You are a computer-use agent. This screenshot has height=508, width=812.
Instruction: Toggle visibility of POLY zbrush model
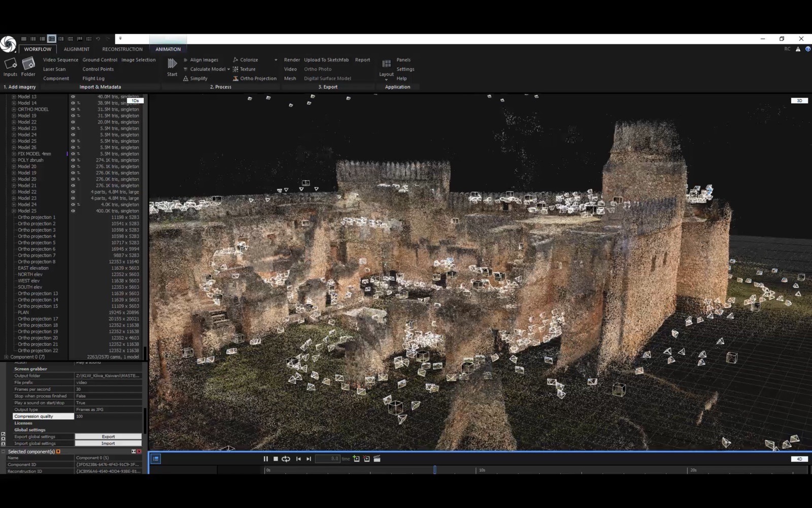click(73, 160)
